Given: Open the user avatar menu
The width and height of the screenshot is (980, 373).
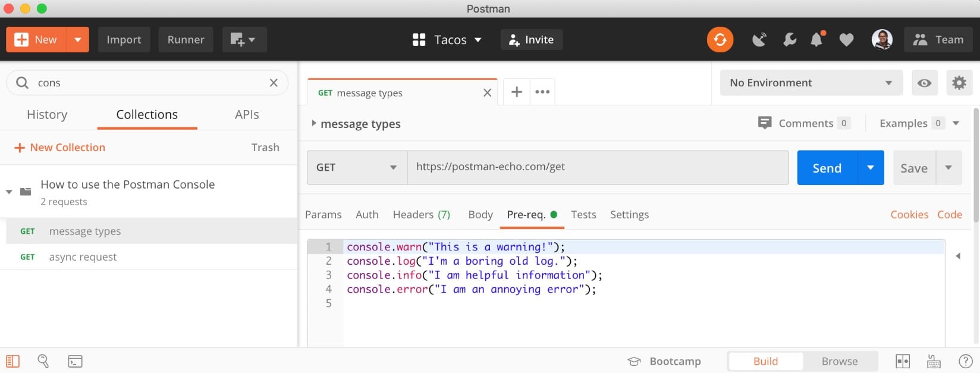Looking at the screenshot, I should (882, 40).
